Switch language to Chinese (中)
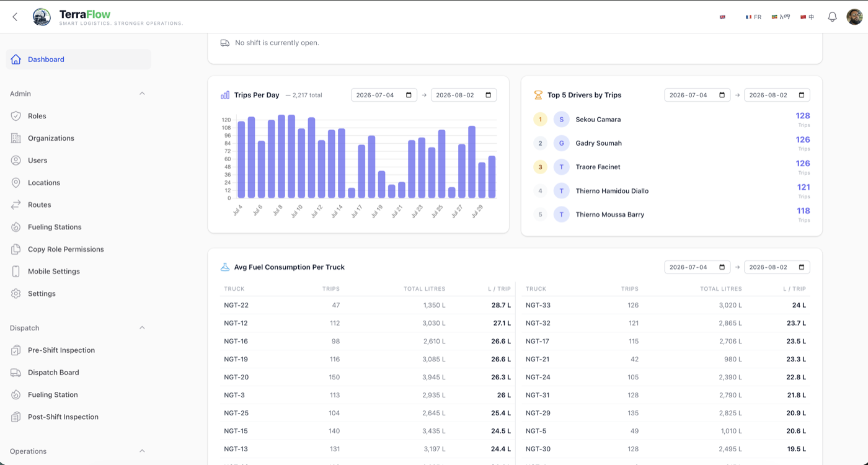Image resolution: width=868 pixels, height=465 pixels. coord(807,17)
